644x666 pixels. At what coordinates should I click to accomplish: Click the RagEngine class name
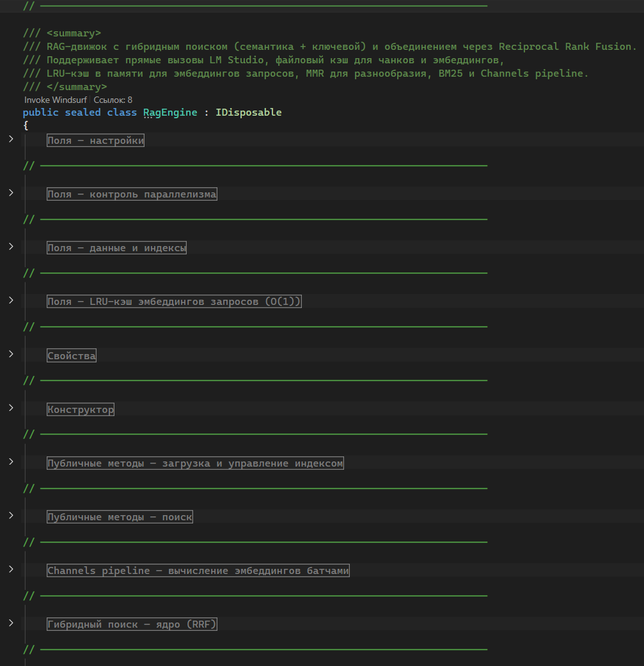170,112
